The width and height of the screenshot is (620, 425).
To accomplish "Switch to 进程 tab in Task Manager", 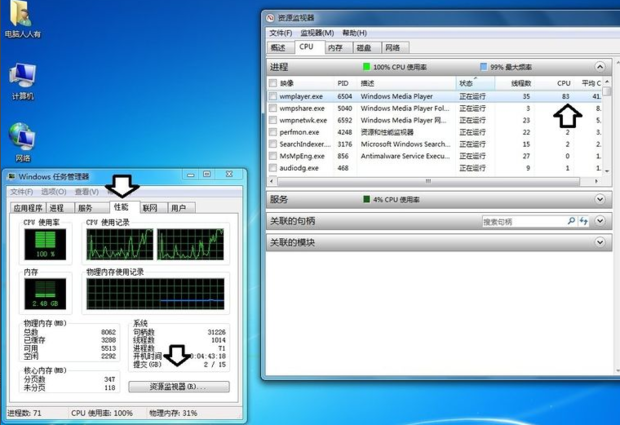I will click(60, 208).
